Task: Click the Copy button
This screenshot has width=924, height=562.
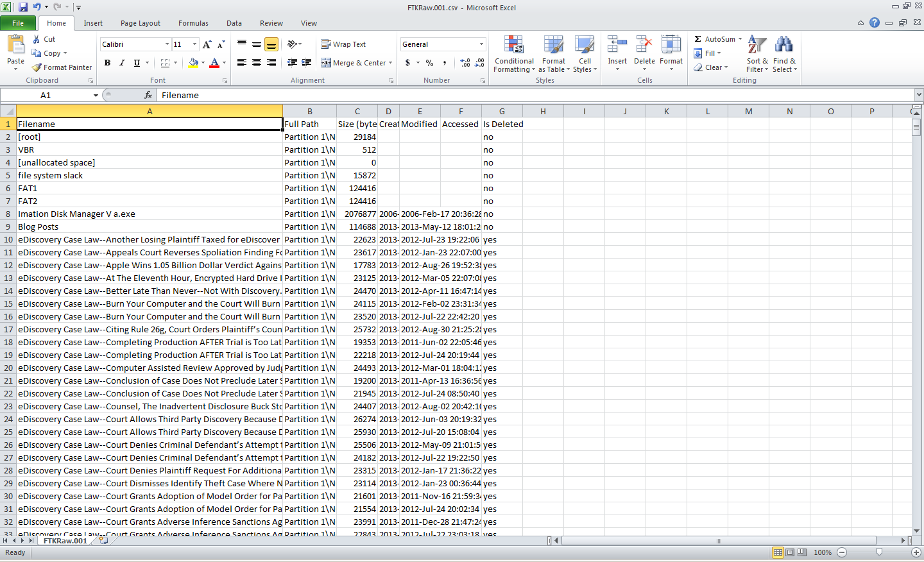Action: click(49, 53)
